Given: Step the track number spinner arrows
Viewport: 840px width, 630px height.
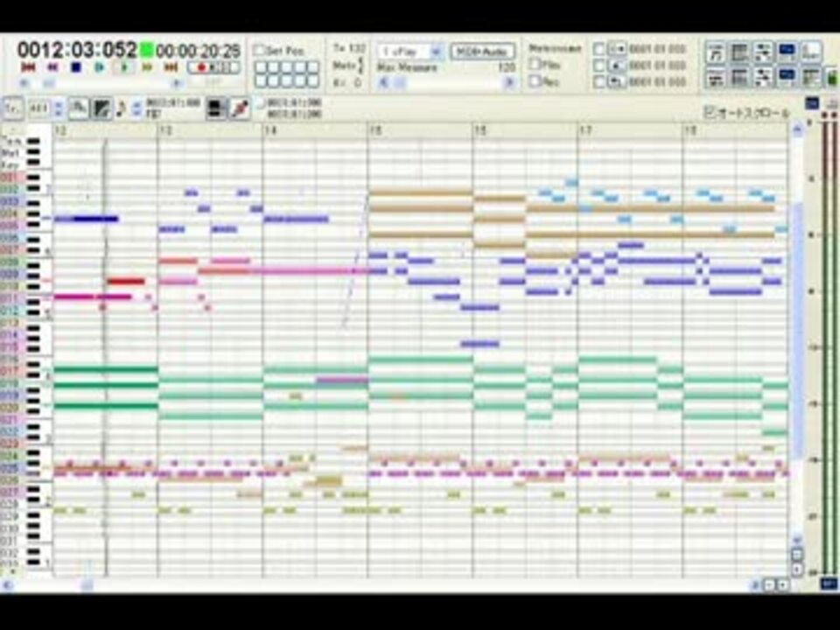Looking at the screenshot, I should click(x=59, y=108).
